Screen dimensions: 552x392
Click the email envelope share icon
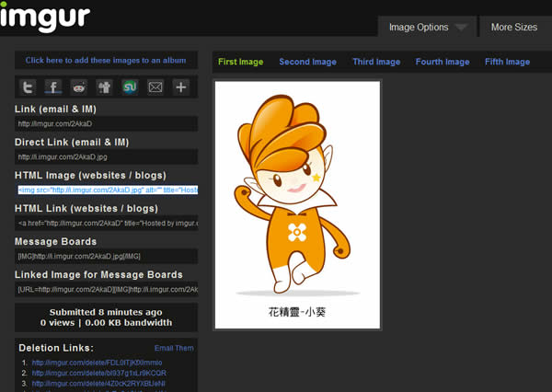tap(155, 87)
